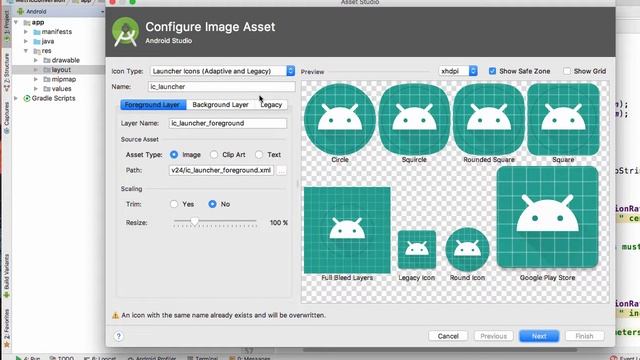Open the Terminal tool window tab
Screen dimensions: 640x360
pos(202,358)
